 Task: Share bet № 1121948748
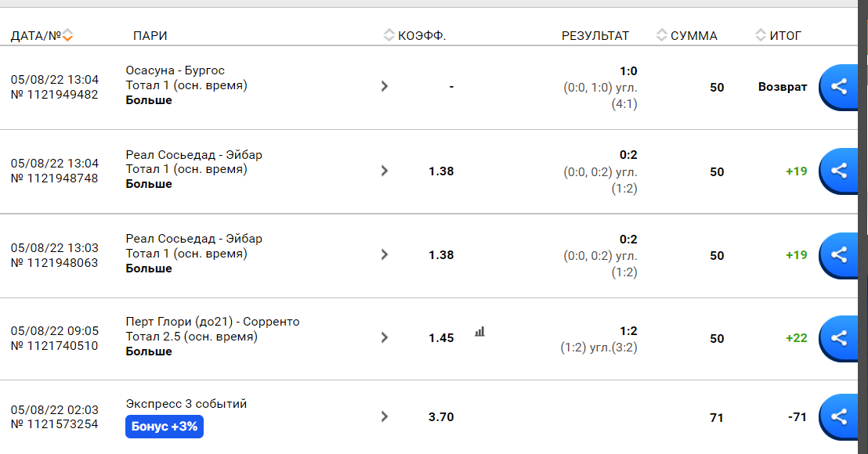click(x=839, y=171)
